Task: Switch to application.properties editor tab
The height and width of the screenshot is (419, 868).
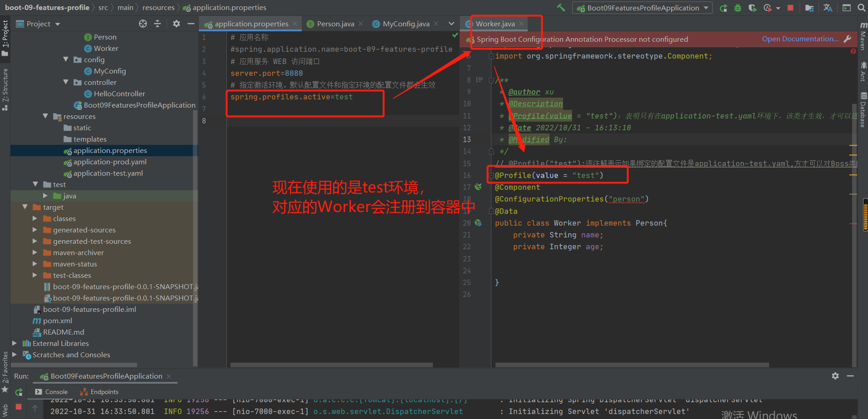Action: (251, 24)
